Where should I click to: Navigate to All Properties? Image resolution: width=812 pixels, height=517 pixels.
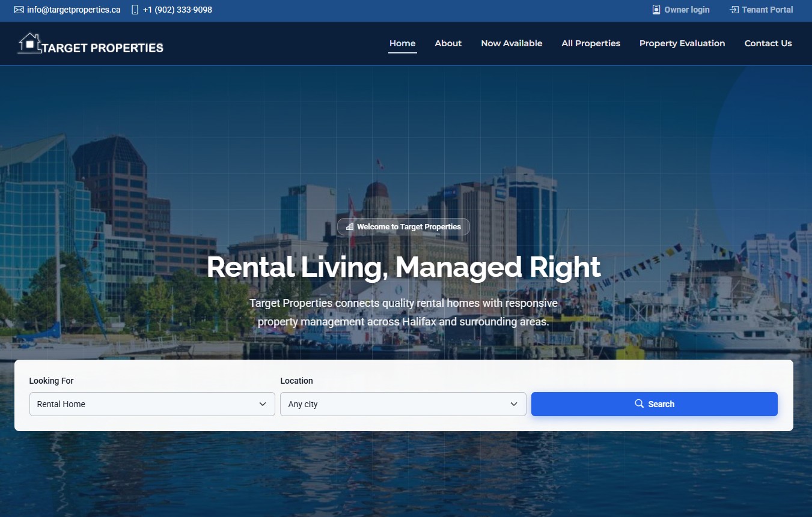[591, 43]
